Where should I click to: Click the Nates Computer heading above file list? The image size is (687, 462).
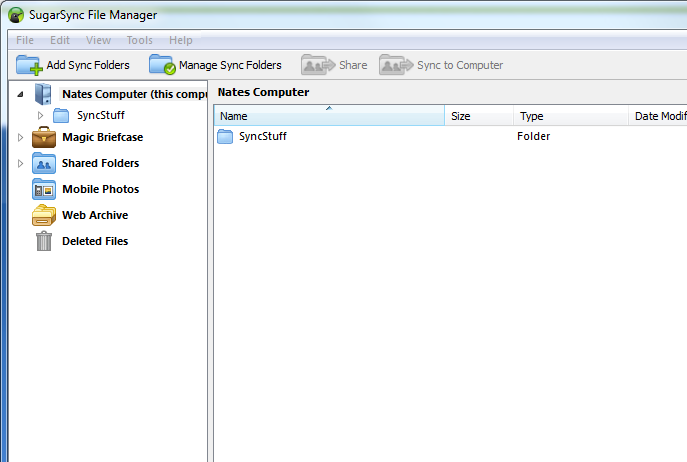[263, 92]
